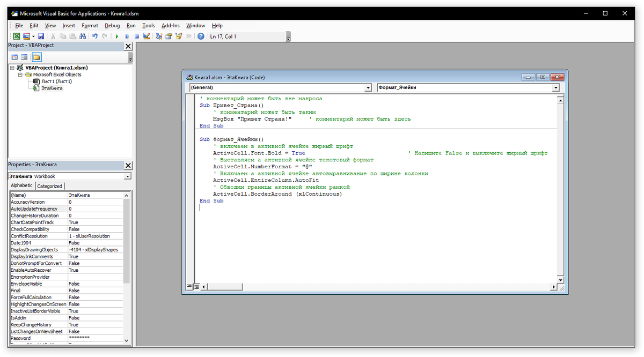Open the Debug menu
Screen dimensions: 644x357
[112, 25]
